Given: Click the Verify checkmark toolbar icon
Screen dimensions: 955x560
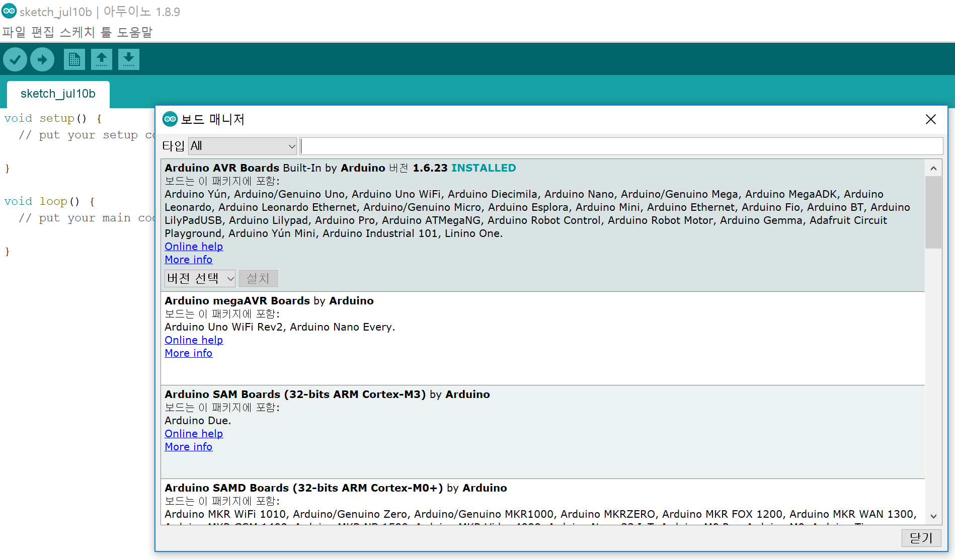Looking at the screenshot, I should click(15, 59).
